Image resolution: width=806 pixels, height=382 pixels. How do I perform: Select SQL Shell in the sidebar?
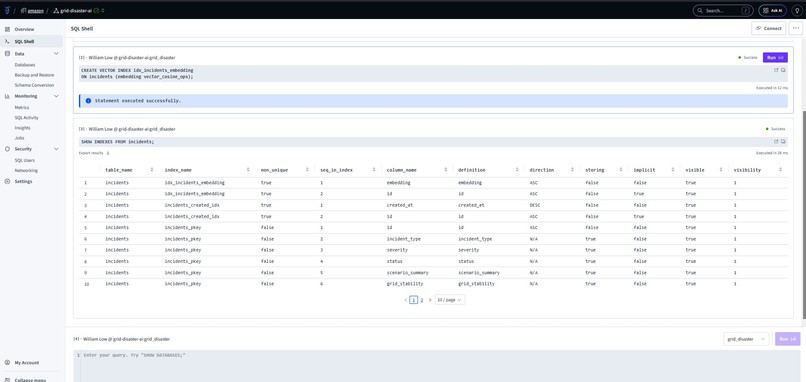pos(24,41)
